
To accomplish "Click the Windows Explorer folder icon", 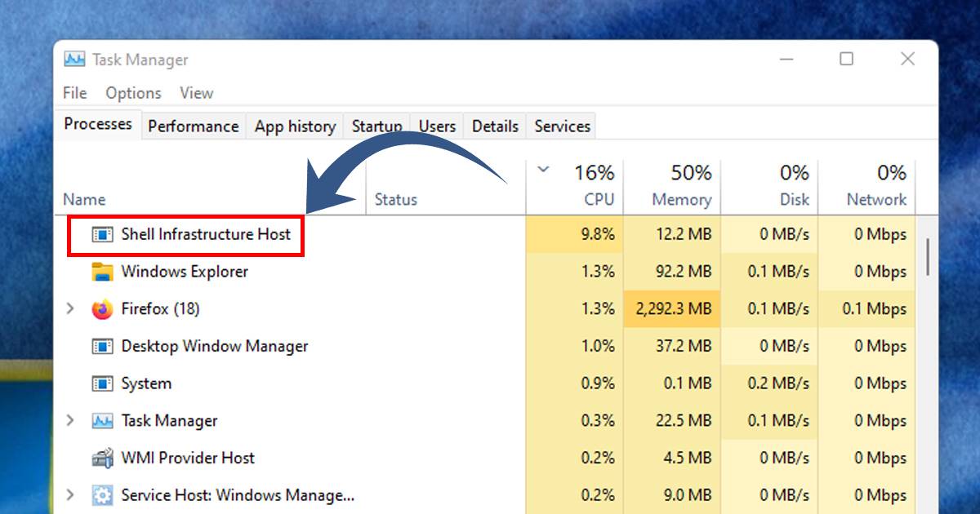I will tap(102, 272).
